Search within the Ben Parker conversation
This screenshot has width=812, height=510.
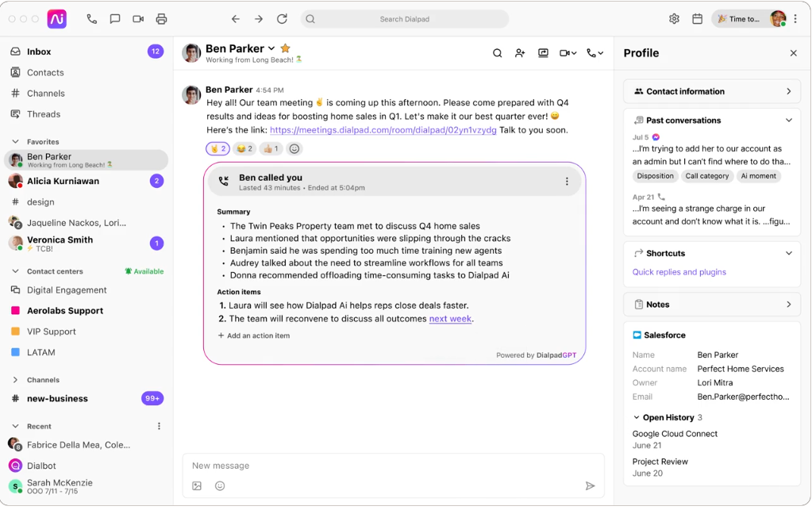(497, 53)
